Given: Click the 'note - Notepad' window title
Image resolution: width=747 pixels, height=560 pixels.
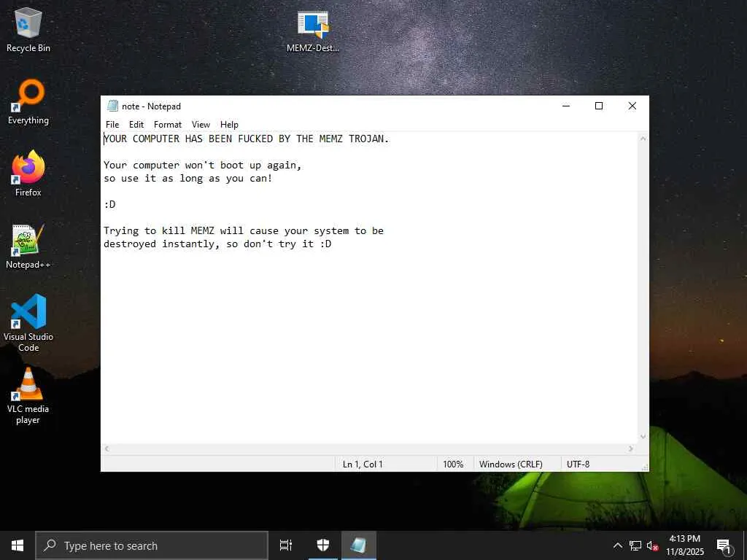Looking at the screenshot, I should pyautogui.click(x=151, y=106).
